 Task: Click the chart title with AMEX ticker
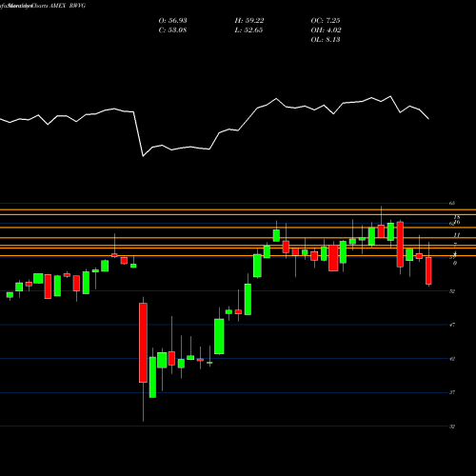click(x=43, y=6)
